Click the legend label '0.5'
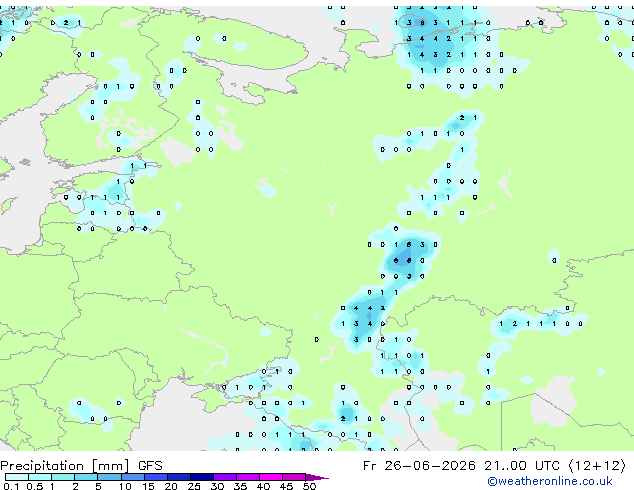 (35, 486)
